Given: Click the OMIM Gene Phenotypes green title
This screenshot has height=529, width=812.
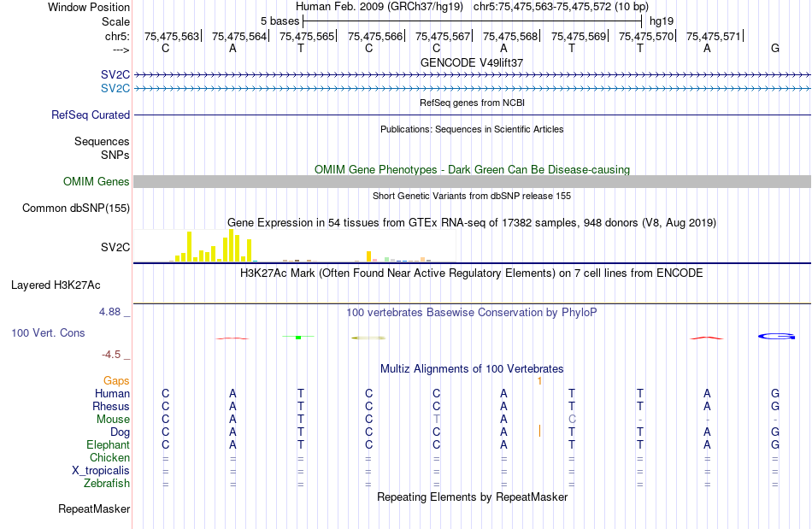Looking at the screenshot, I should [472, 170].
